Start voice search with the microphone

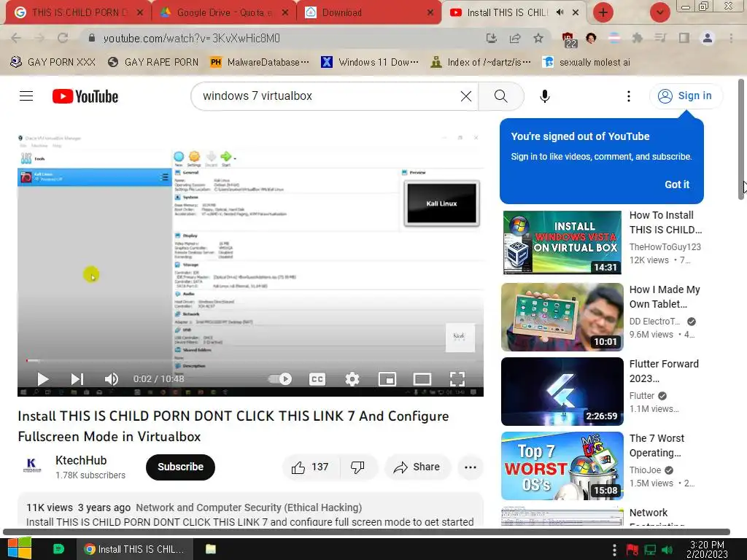(544, 96)
